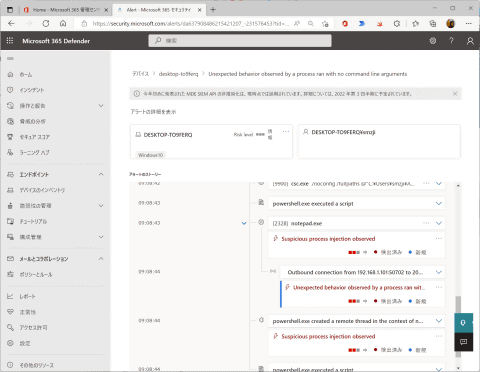Go to ホーム in the sidebar
The width and height of the screenshot is (480, 372).
26,75
